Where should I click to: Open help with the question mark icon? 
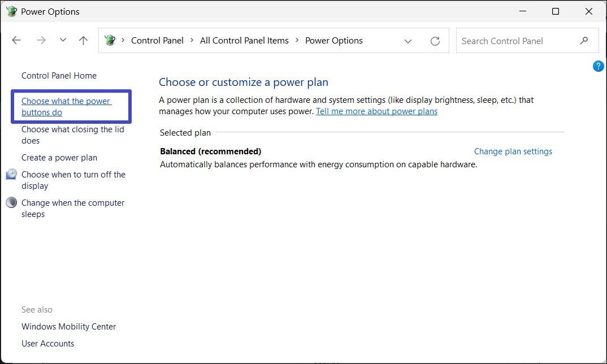(x=598, y=66)
